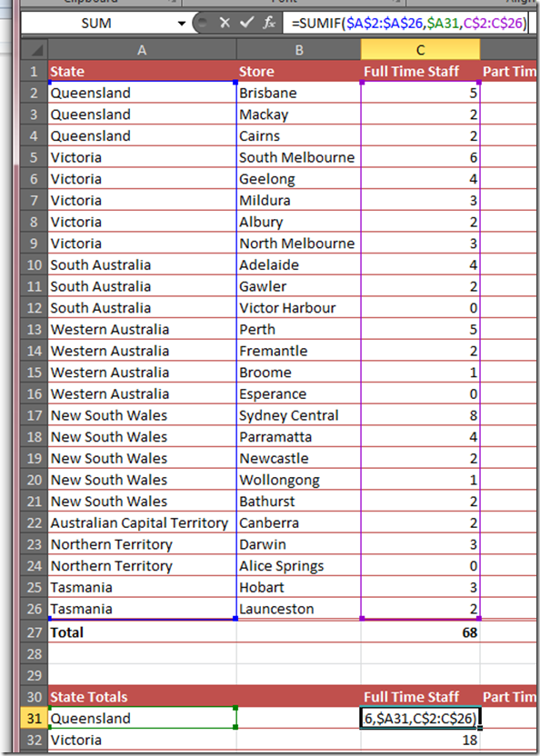The image size is (540, 756).
Task: Select the Mackay cell
Action: [x=299, y=114]
